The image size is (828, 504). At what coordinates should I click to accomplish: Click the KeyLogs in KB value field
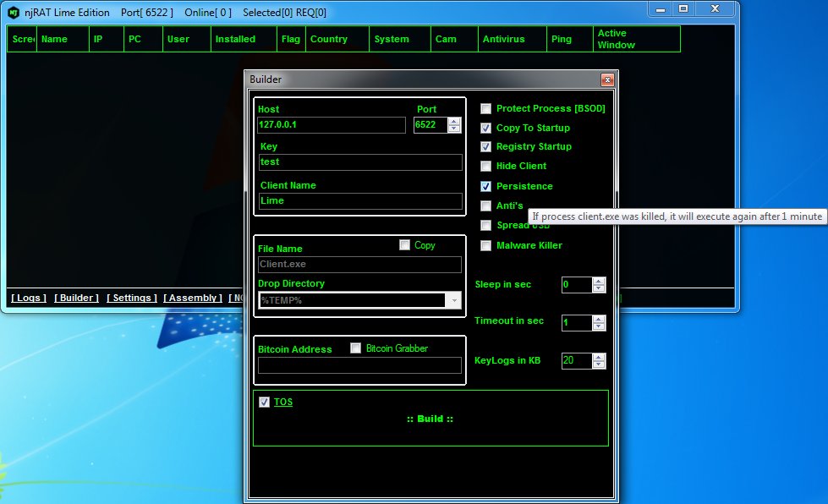coord(577,361)
